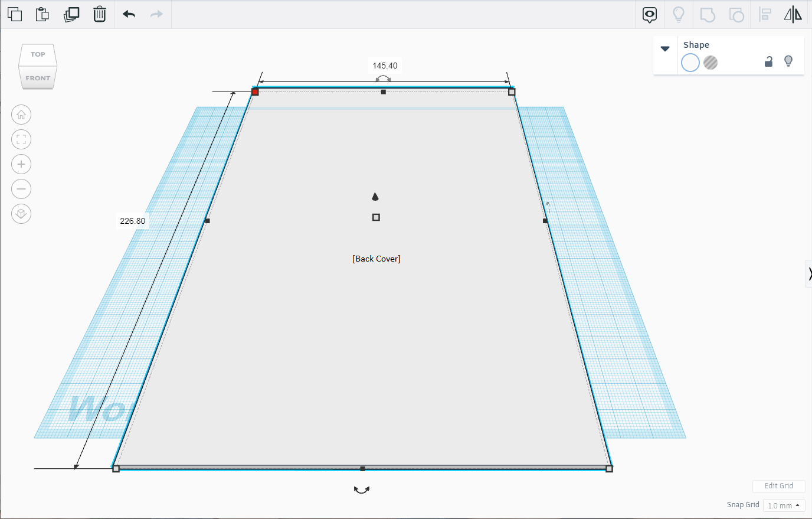Fit all shapes in view
Image resolution: width=812 pixels, height=519 pixels.
coord(21,139)
